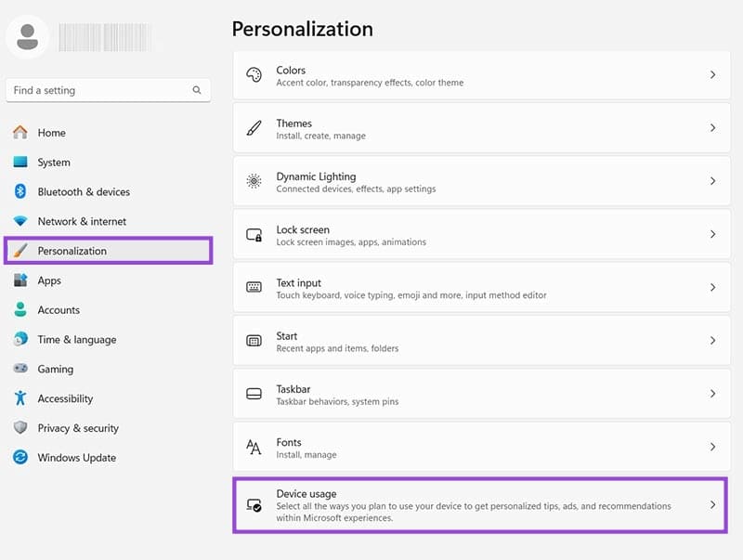
Task: Expand Themes with its chevron arrow
Action: [712, 128]
